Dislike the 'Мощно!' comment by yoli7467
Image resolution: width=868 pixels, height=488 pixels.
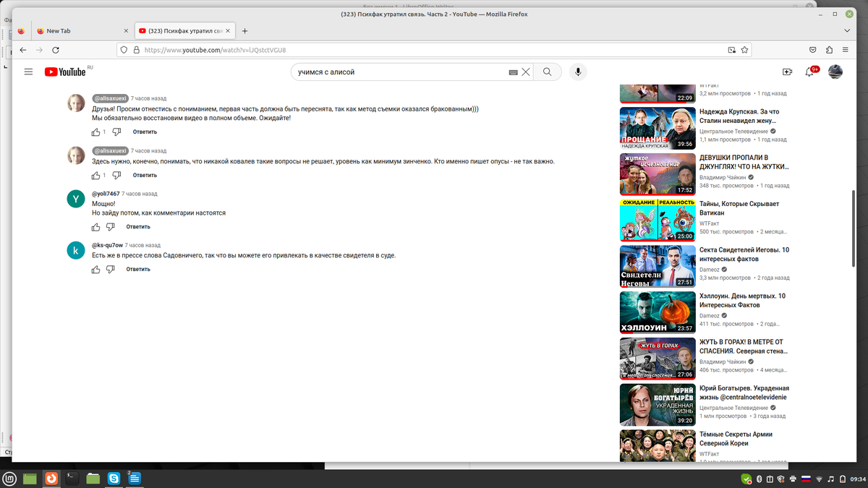point(110,227)
